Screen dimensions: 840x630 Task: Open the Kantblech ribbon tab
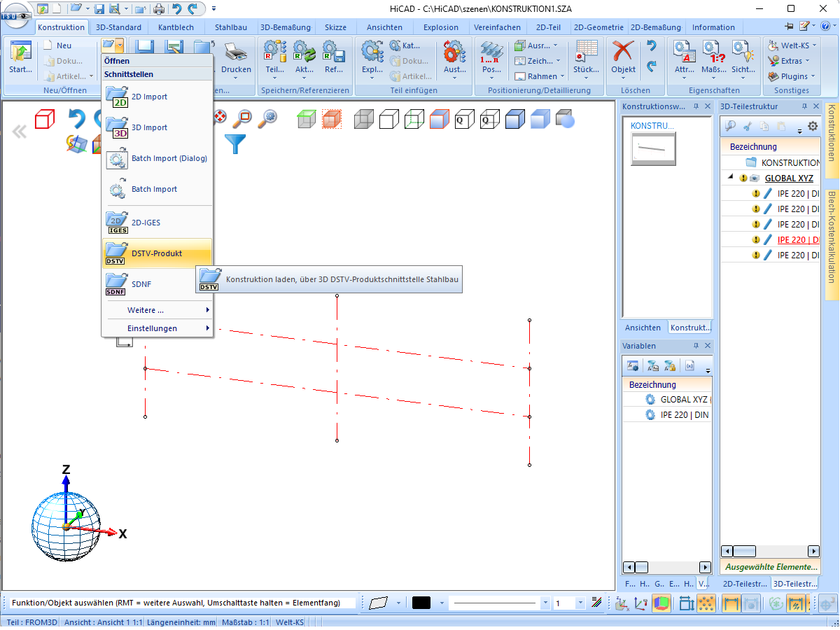[x=176, y=27]
